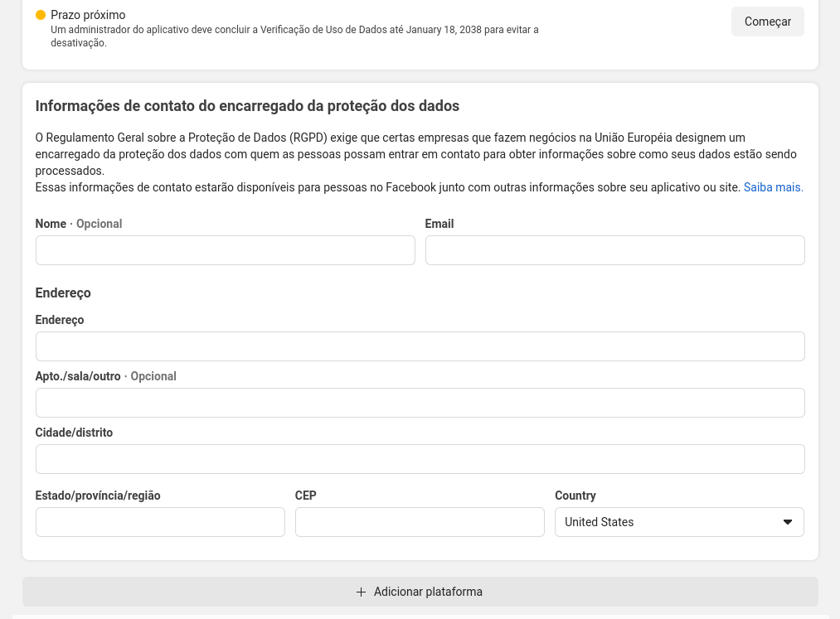Click the plus icon beside Adicionar plataforma
The height and width of the screenshot is (619, 840).
361,592
